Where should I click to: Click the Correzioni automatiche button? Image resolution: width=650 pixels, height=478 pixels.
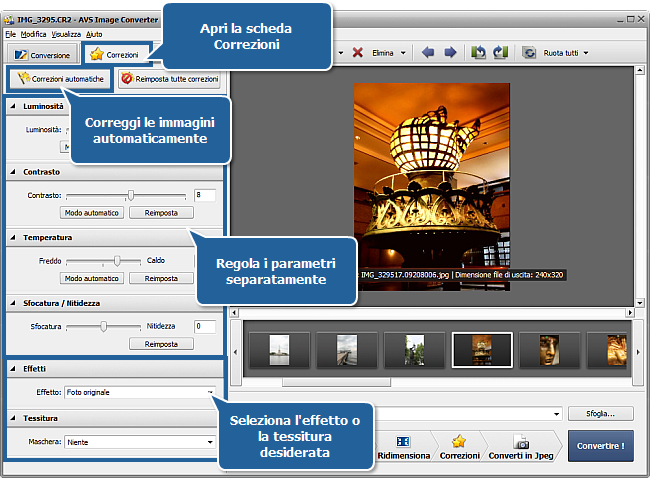click(60, 79)
